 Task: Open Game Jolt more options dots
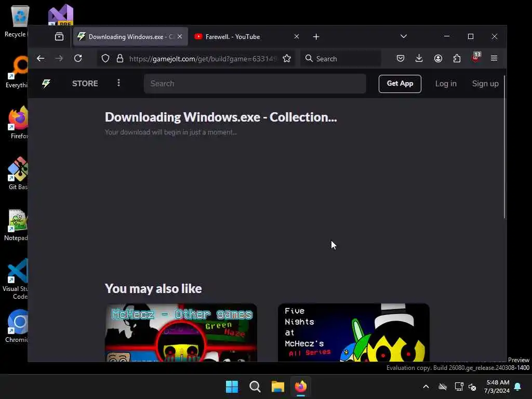pos(118,83)
